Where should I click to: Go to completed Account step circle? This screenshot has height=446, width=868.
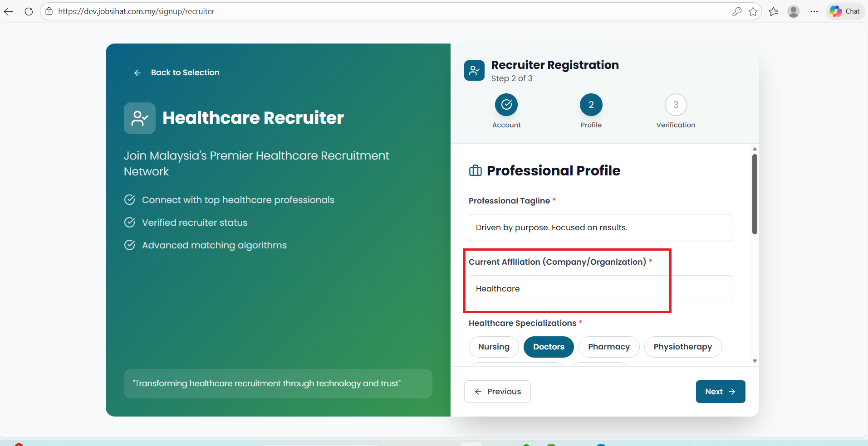pyautogui.click(x=506, y=105)
